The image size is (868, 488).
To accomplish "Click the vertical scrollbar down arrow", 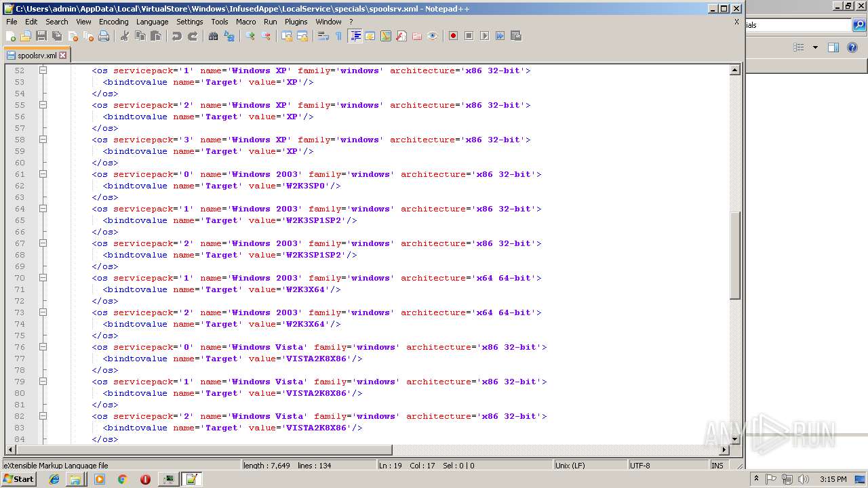I will (735, 439).
